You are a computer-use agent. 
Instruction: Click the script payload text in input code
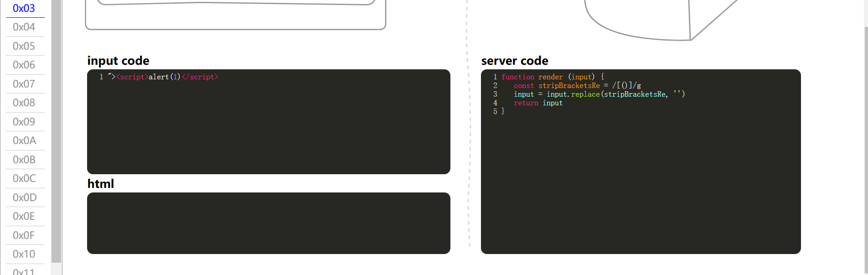[163, 77]
